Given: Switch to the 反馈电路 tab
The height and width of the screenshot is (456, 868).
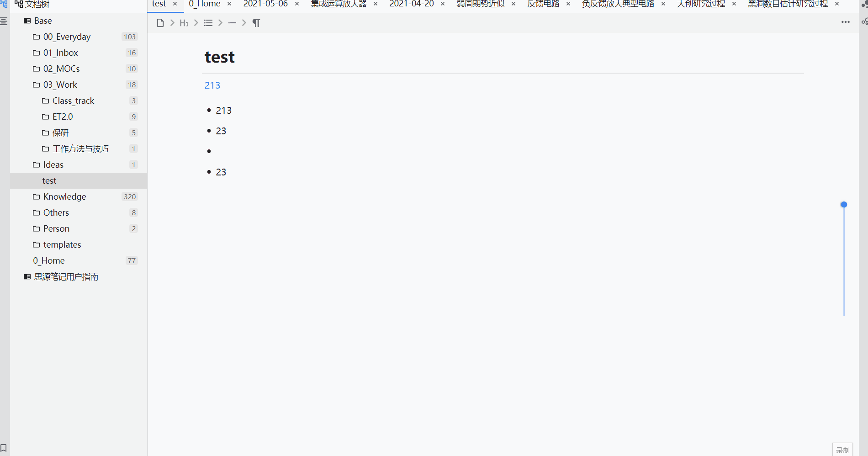Looking at the screenshot, I should click(543, 4).
